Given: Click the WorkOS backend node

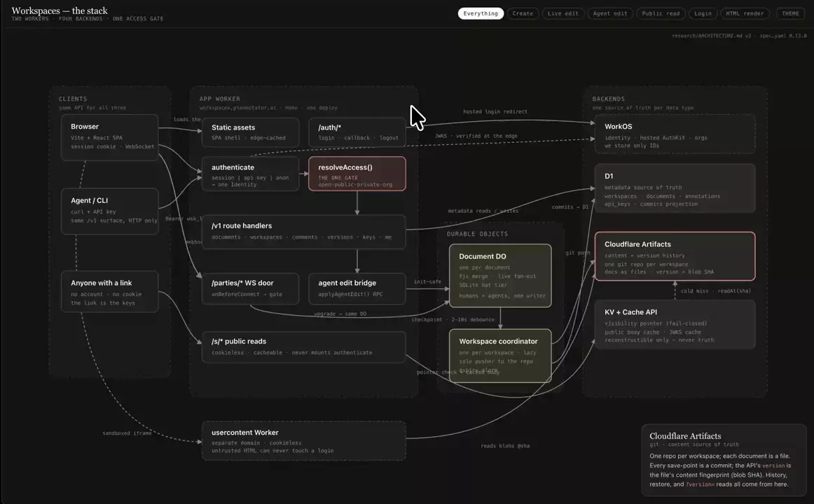Looking at the screenshot, I should [x=675, y=134].
